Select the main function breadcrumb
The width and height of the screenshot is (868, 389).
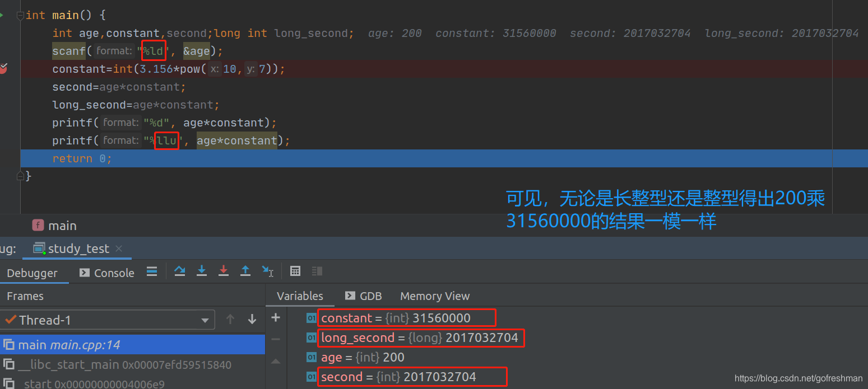tap(55, 226)
